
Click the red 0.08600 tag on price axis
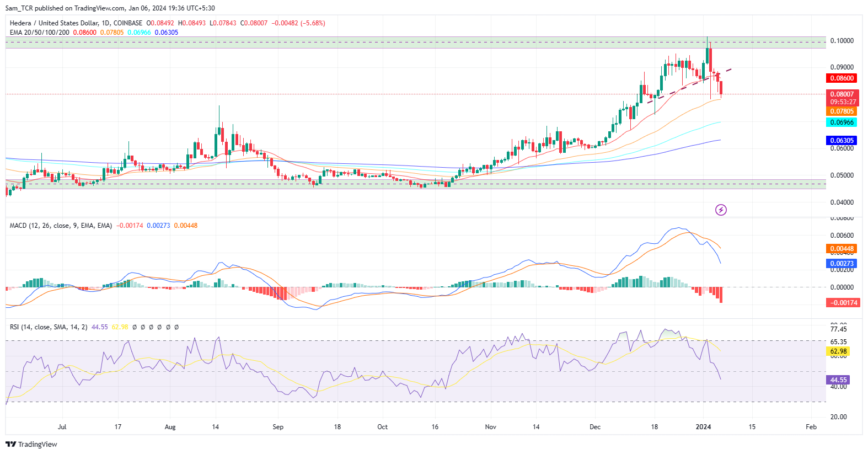click(x=842, y=78)
